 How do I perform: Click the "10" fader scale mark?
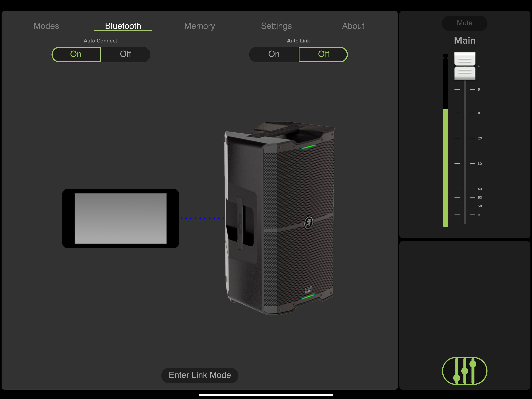[x=479, y=113]
